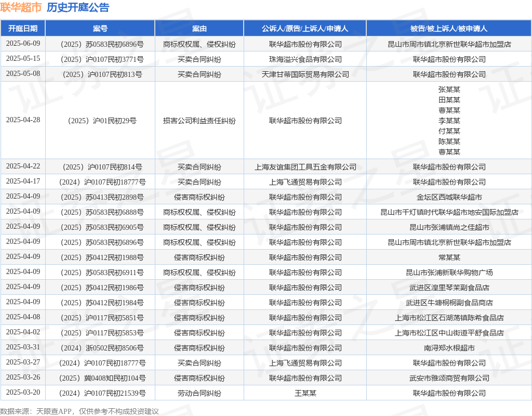Viewport: 532px width, 416px height.
Task: Click defendant "南浔郑水根超市"
Action: coord(449,348)
